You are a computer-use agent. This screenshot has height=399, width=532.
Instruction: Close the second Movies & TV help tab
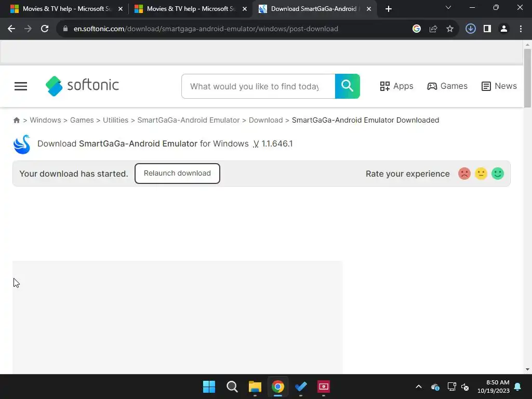pyautogui.click(x=245, y=9)
